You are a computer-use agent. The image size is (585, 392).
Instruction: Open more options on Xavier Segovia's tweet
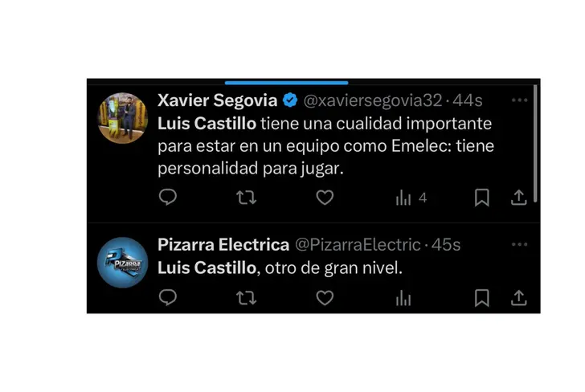[x=519, y=100]
